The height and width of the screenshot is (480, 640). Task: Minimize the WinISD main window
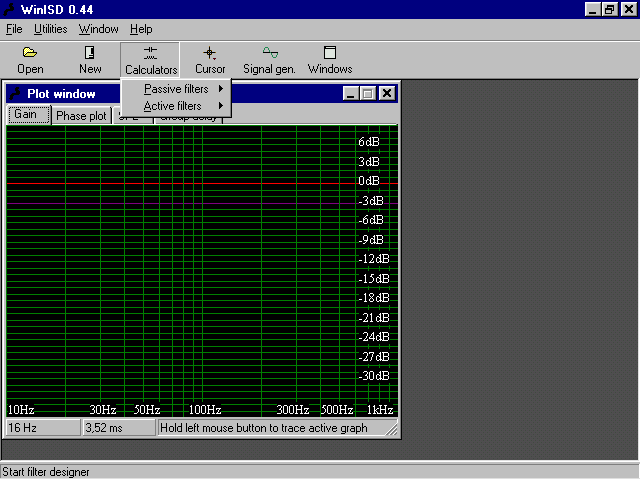[593, 9]
